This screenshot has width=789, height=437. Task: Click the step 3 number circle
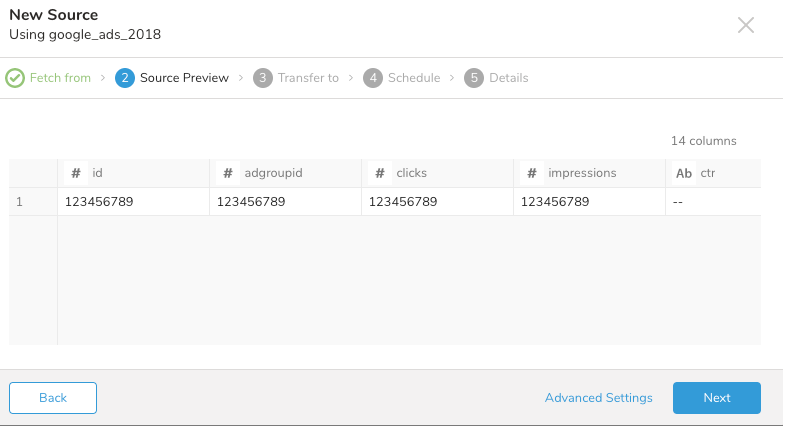click(x=263, y=78)
